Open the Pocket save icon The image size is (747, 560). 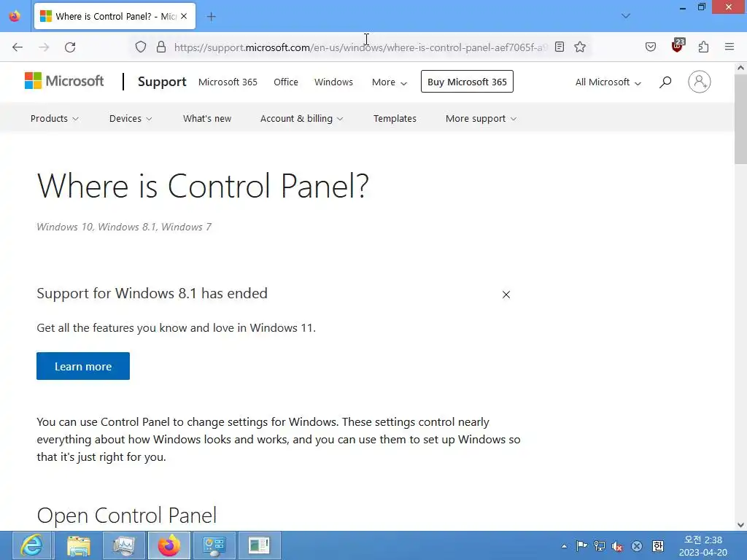pos(651,47)
